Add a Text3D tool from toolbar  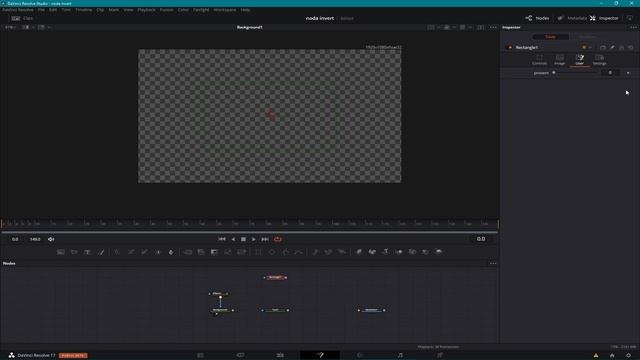pos(385,252)
